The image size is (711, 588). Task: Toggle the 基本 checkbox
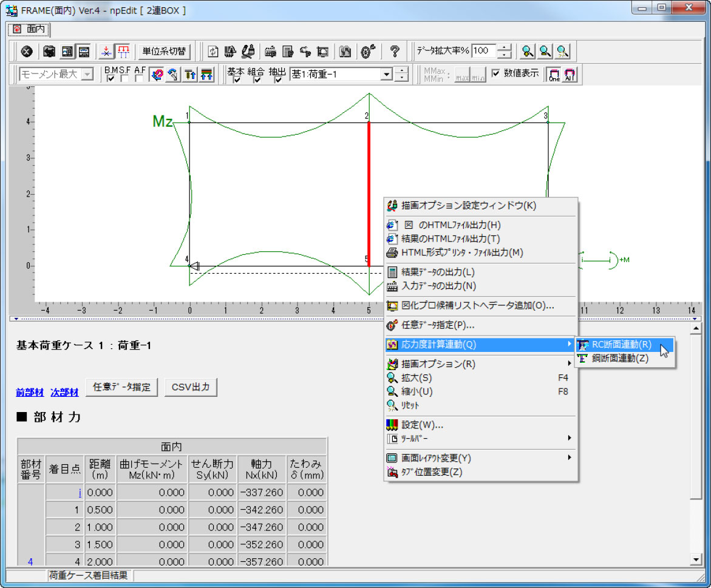pyautogui.click(x=237, y=79)
